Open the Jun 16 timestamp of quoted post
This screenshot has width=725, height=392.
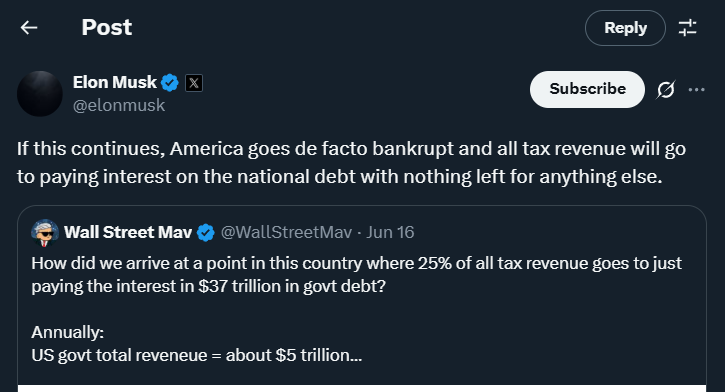point(390,232)
